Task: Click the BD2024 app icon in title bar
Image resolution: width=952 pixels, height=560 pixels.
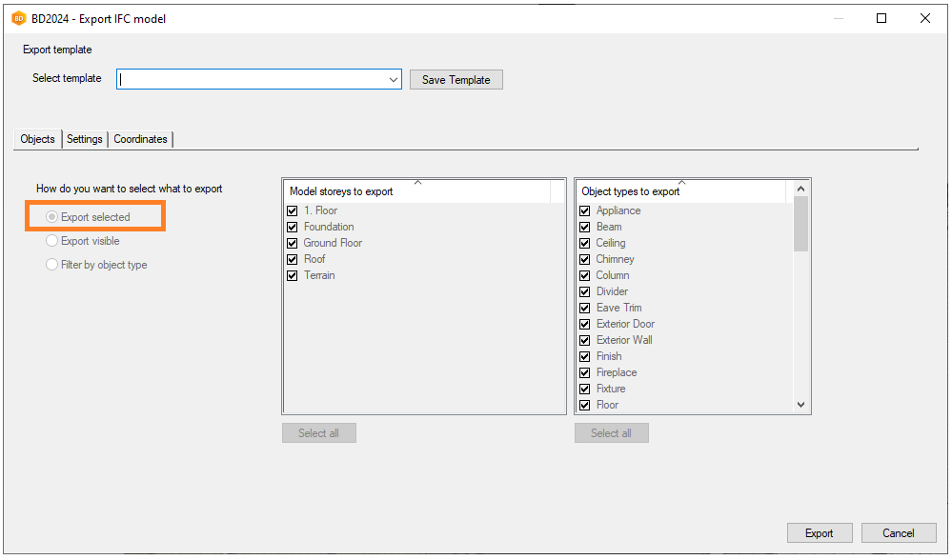Action: (x=18, y=18)
